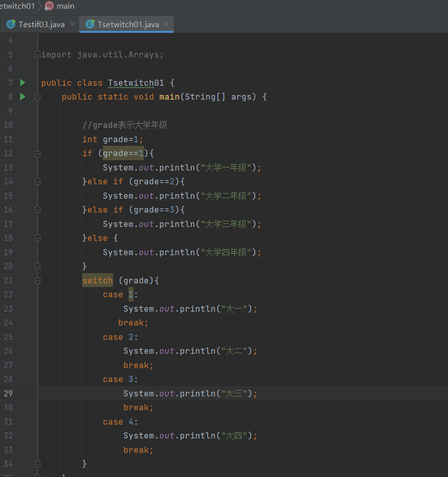Close the Testif03.java tab

click(72, 24)
